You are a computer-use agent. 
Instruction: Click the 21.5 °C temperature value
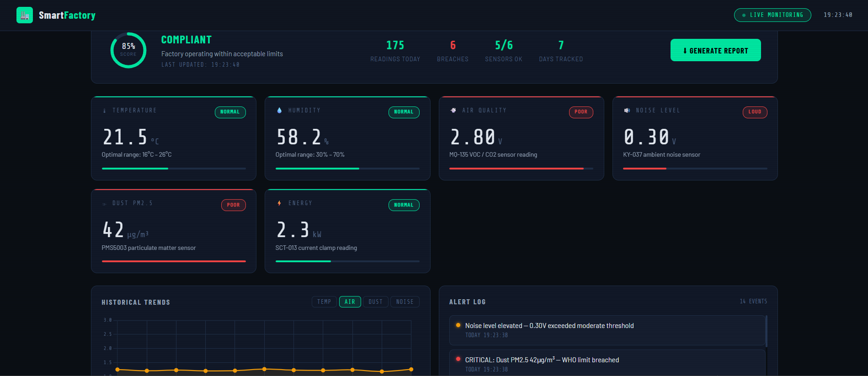131,137
